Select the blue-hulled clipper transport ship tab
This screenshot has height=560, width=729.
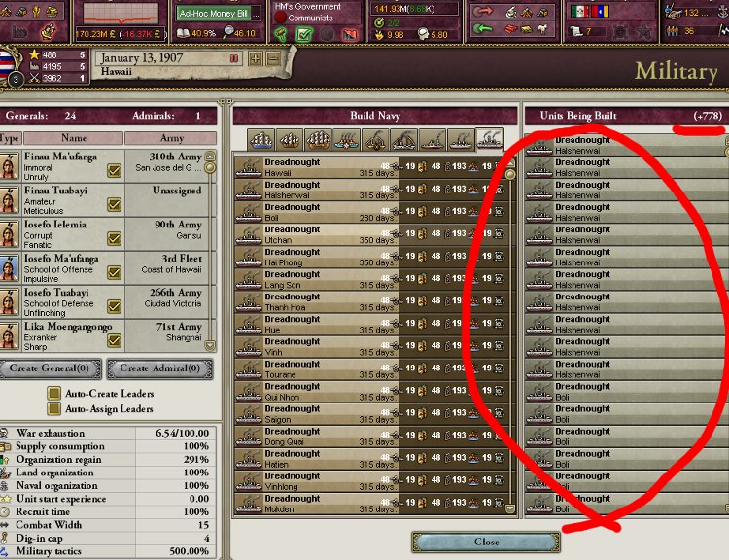260,140
